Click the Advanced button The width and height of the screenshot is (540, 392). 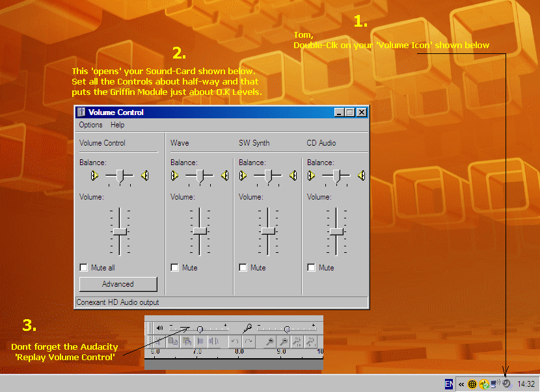118,284
